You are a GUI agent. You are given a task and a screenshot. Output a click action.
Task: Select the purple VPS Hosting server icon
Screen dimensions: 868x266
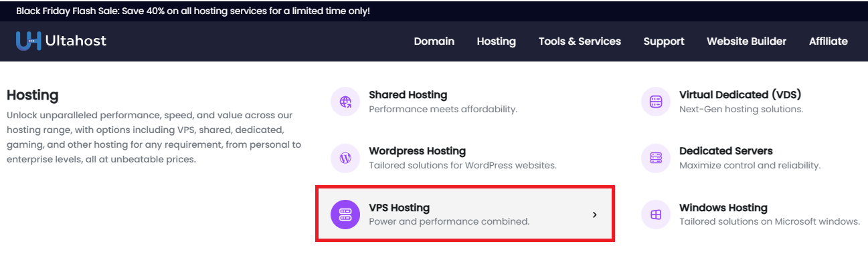(x=345, y=215)
